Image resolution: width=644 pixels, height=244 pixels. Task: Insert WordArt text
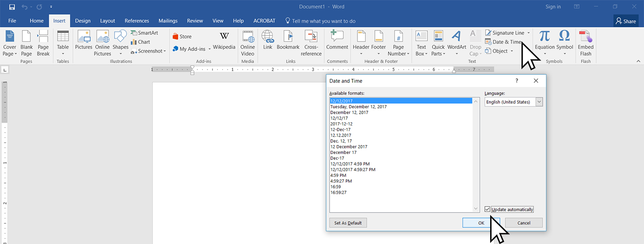(457, 43)
